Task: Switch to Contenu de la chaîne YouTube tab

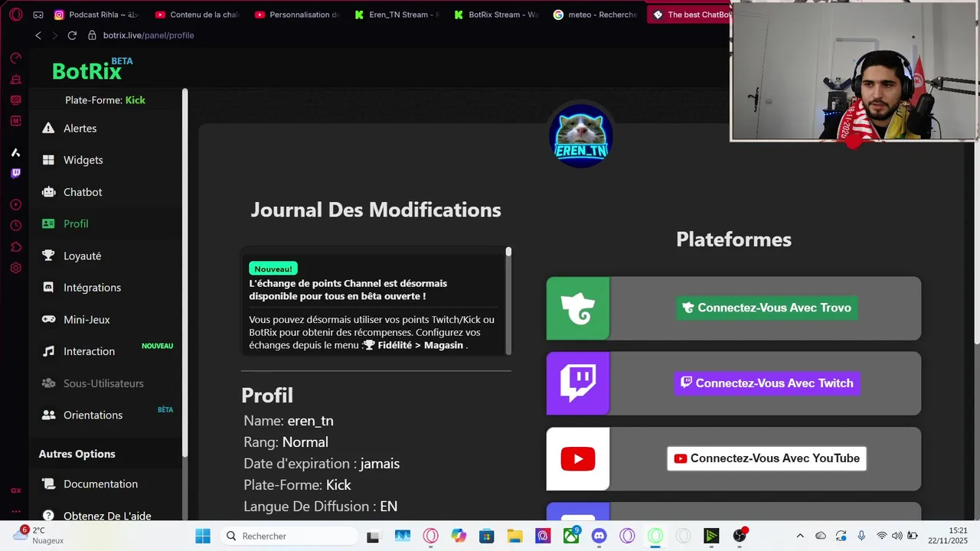Action: [x=197, y=15]
